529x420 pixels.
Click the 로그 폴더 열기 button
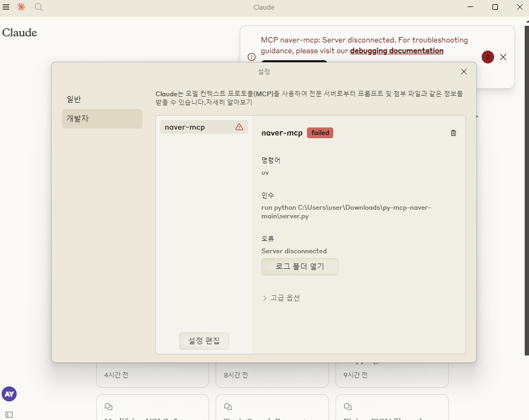click(299, 267)
